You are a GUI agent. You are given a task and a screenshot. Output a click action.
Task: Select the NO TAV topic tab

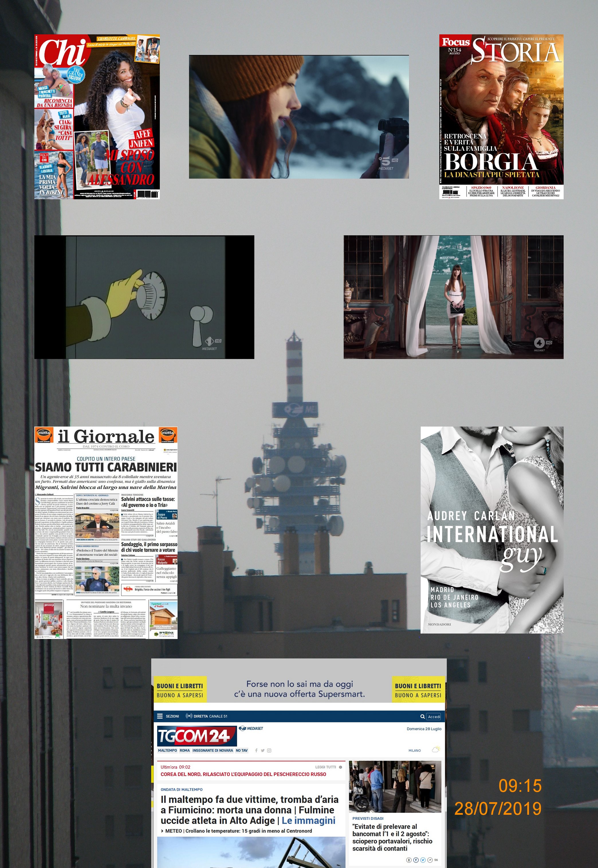[x=242, y=750]
